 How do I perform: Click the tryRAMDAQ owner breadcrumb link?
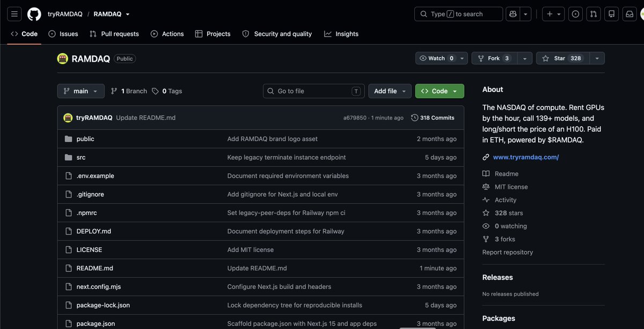pos(65,14)
